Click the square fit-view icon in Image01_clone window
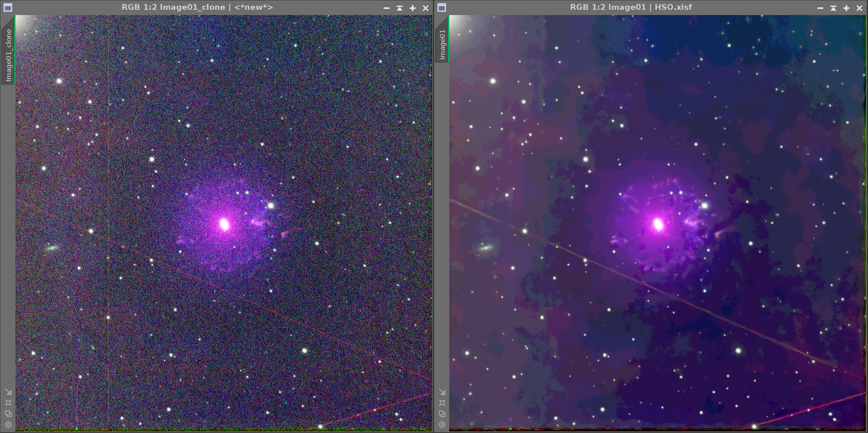Image resolution: width=868 pixels, height=433 pixels. click(8, 403)
